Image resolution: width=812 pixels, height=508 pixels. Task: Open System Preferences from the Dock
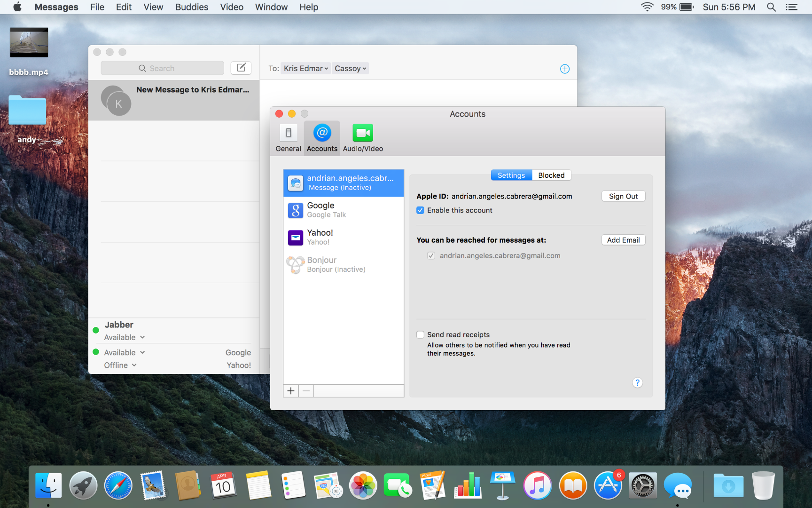click(643, 485)
